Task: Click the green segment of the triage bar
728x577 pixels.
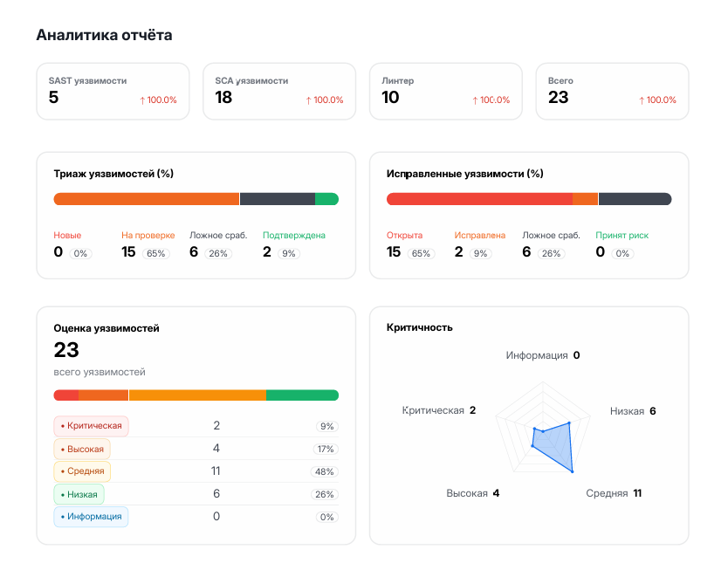Action: [x=326, y=199]
